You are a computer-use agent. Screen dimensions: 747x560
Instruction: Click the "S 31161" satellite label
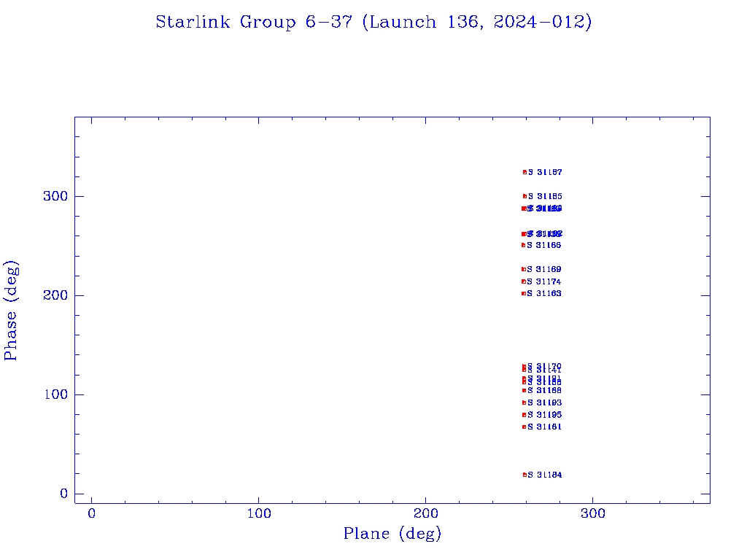[x=544, y=427]
